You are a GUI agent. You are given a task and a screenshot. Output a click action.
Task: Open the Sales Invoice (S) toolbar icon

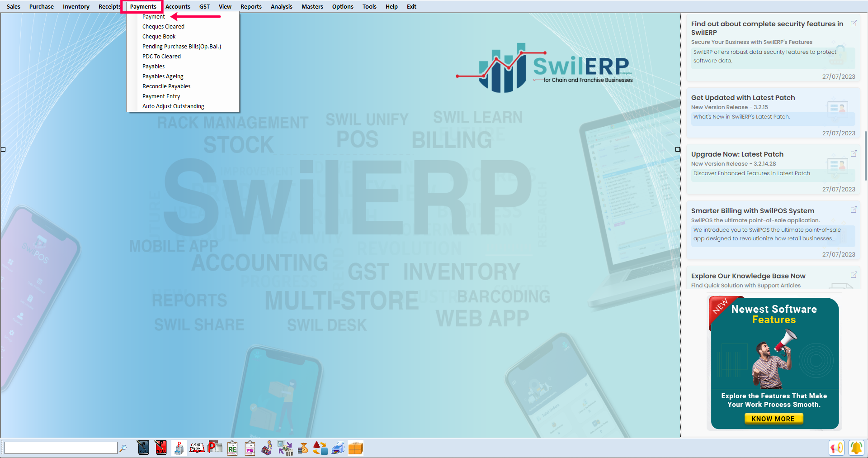click(x=143, y=448)
